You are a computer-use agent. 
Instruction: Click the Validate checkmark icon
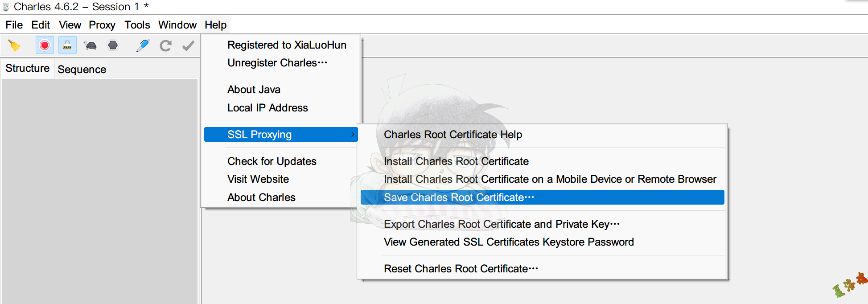(188, 45)
